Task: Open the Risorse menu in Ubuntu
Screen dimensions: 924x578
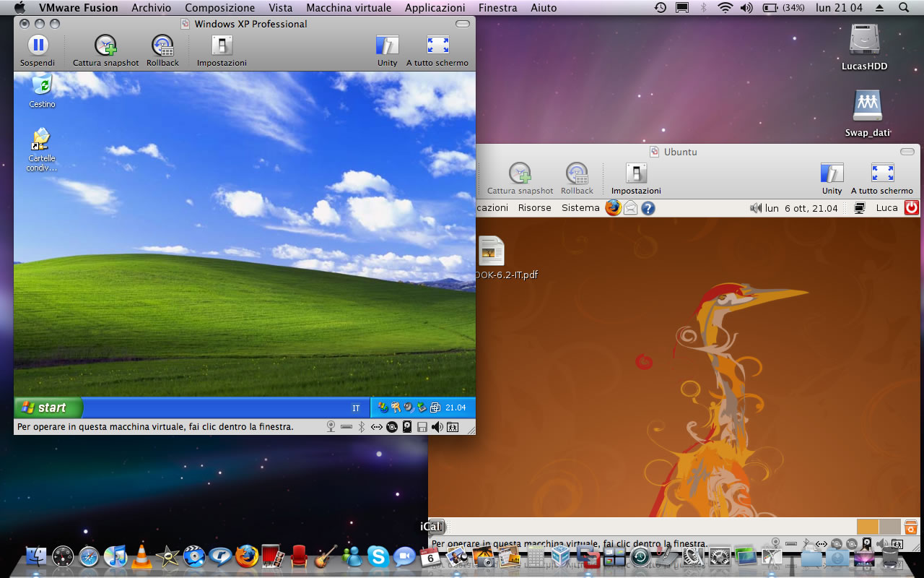Action: tap(535, 208)
